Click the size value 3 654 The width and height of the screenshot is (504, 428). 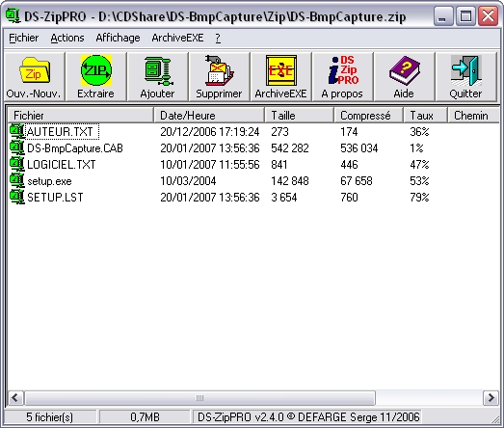pyautogui.click(x=284, y=198)
